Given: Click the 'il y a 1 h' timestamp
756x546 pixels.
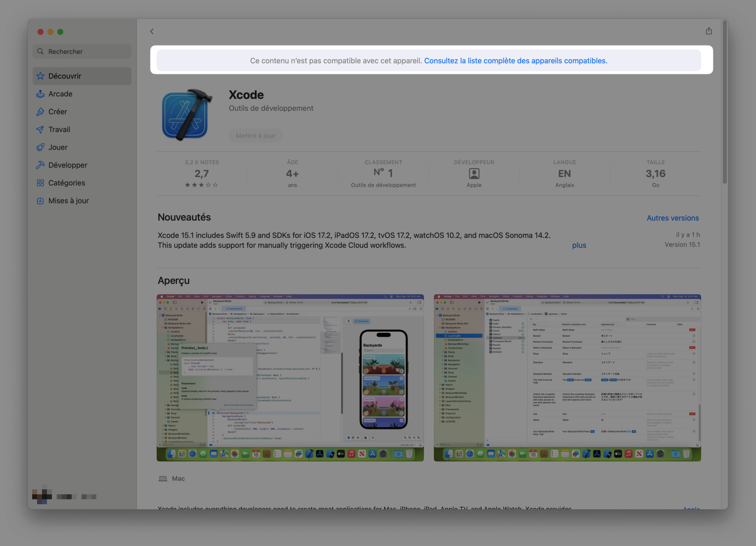Looking at the screenshot, I should pyautogui.click(x=688, y=235).
